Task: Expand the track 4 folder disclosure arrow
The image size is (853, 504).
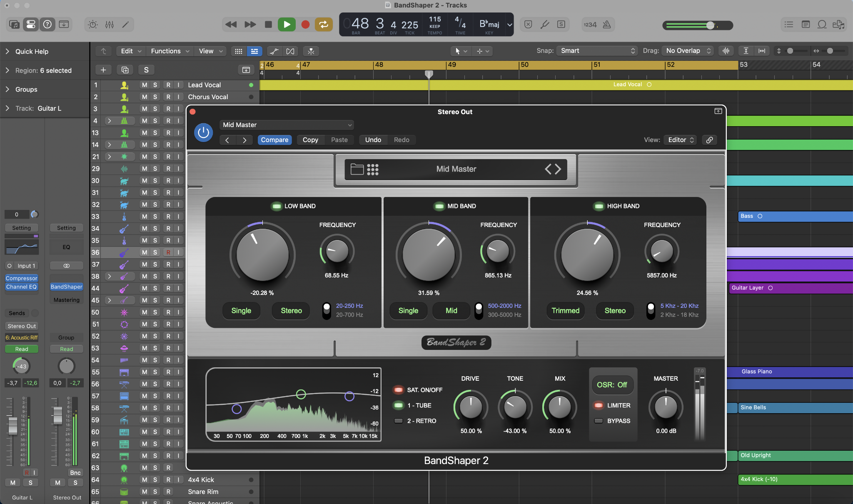Action: (110, 121)
